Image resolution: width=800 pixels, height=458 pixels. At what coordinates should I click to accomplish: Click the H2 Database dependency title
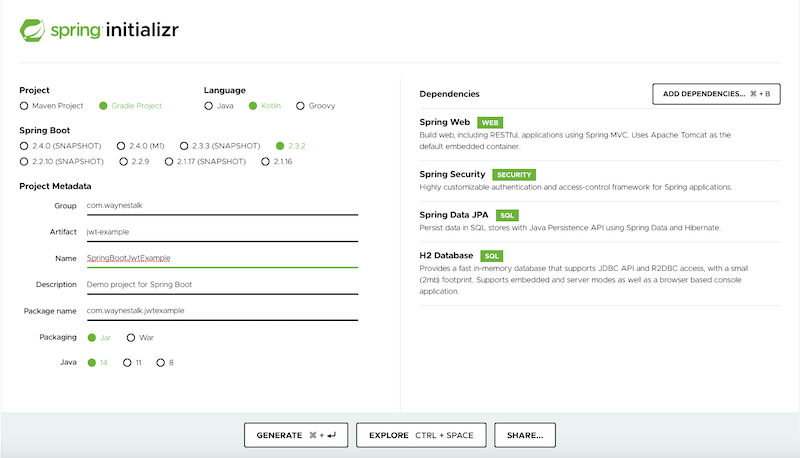(446, 255)
